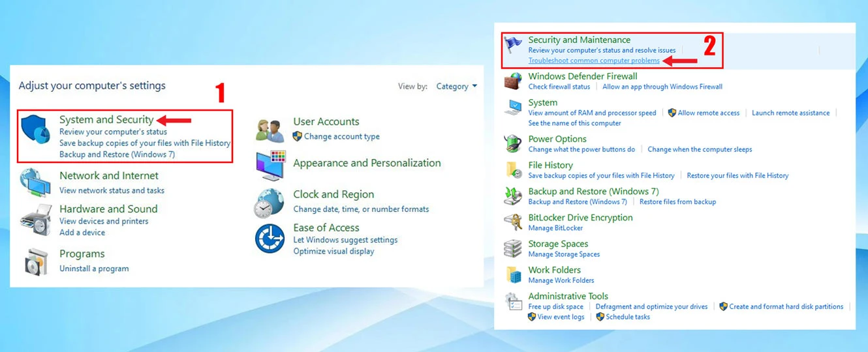868x352 pixels.
Task: Click the Network and Internet globe icon
Action: click(35, 183)
